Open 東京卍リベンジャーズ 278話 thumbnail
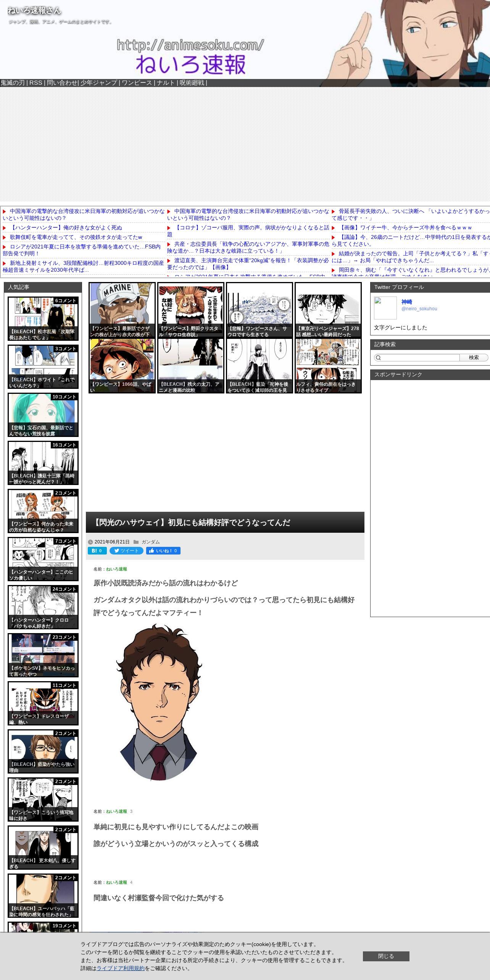 328,310
